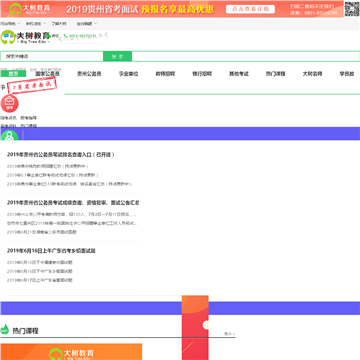Click the green flame icon beside the 热门课程 heading
Screen dimensions: 360x360
point(5,329)
